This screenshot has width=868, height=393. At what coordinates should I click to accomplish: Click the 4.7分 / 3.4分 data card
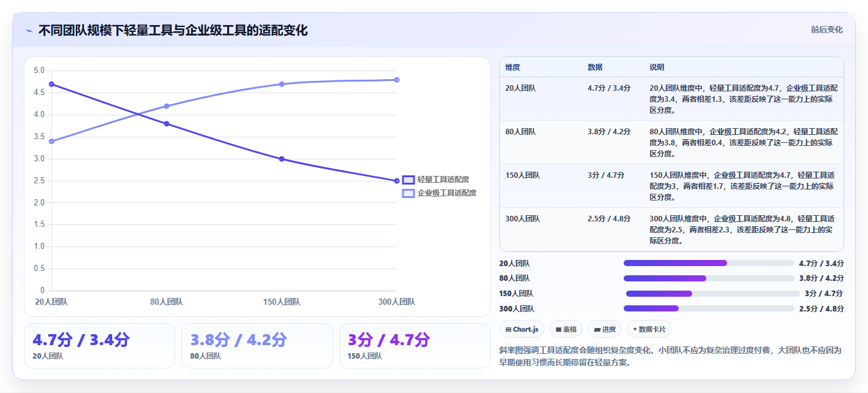point(99,346)
